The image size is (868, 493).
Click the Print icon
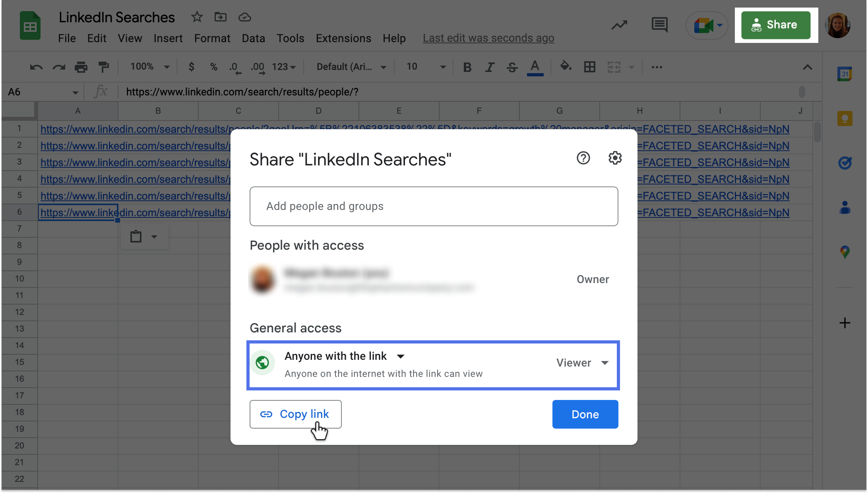pyautogui.click(x=81, y=67)
